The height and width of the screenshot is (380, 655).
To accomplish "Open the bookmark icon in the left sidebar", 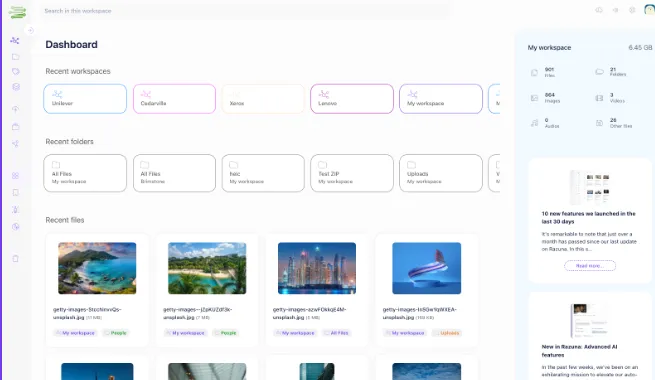I will pos(15,193).
